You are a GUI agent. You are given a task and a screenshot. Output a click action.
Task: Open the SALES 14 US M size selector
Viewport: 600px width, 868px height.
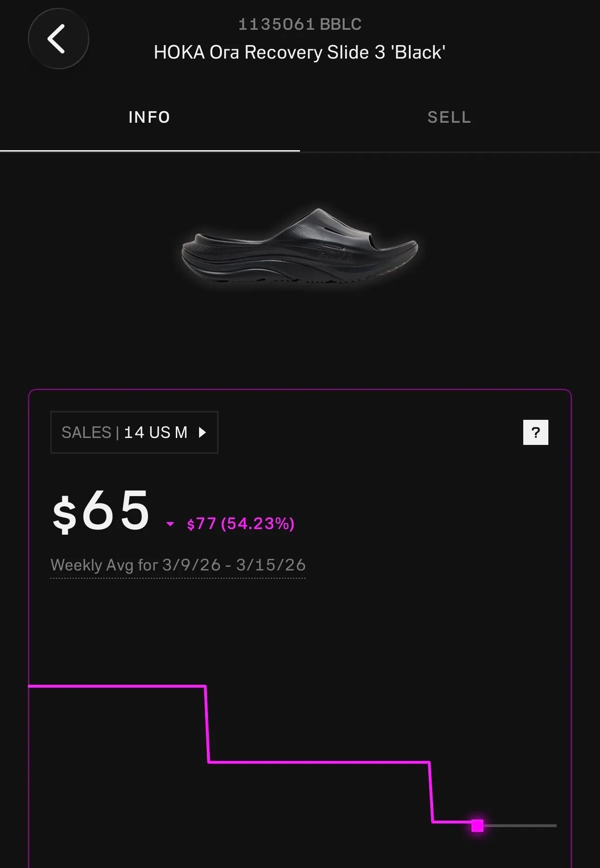click(134, 432)
